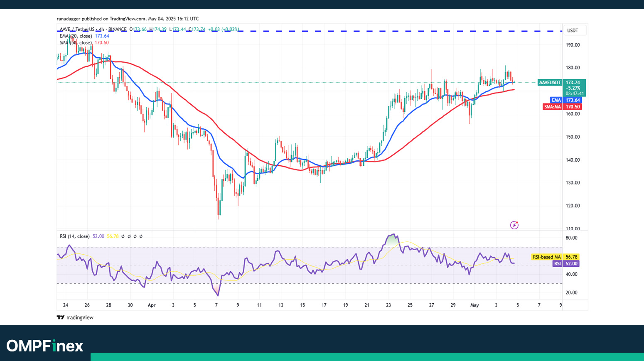Screen dimensions: 644x361
Task: Click the BINANCE exchange label in legend
Action: point(117,29)
